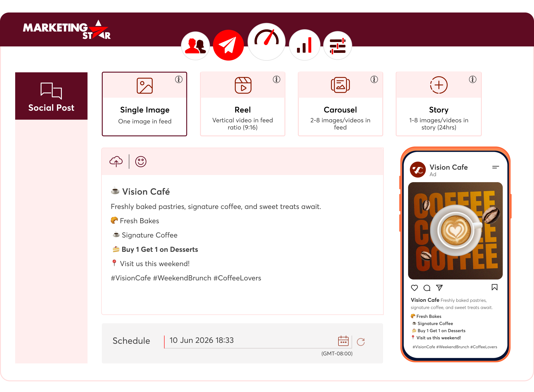Open the emoji picker smiley icon
This screenshot has width=534, height=392.
click(141, 162)
